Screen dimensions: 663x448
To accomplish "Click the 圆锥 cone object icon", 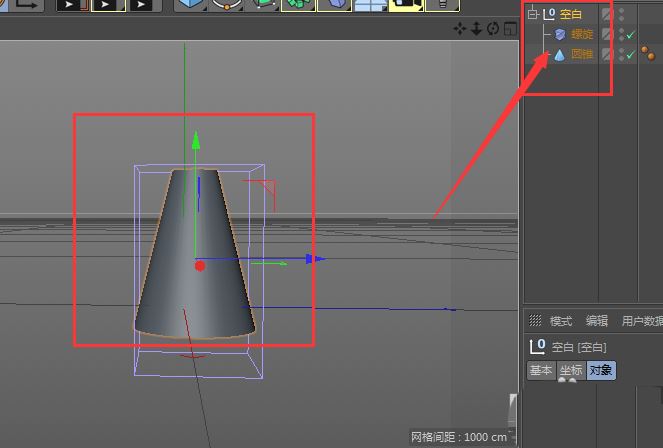I will pyautogui.click(x=559, y=55).
